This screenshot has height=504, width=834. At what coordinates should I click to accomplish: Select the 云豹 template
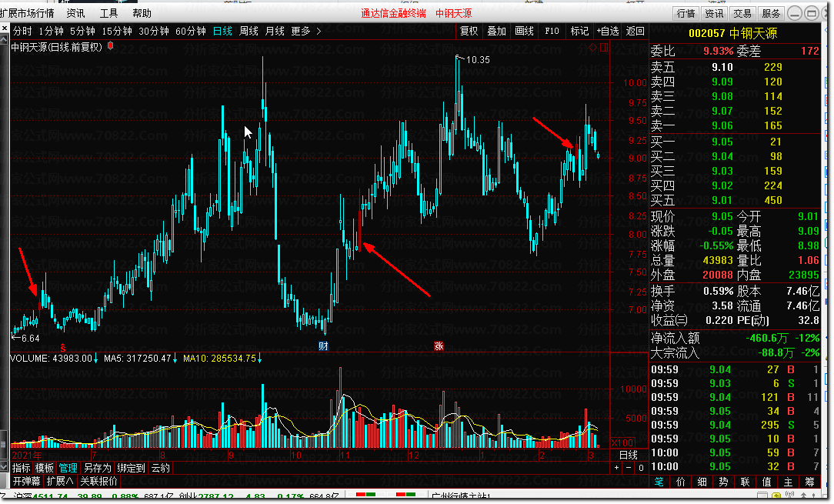coord(160,468)
